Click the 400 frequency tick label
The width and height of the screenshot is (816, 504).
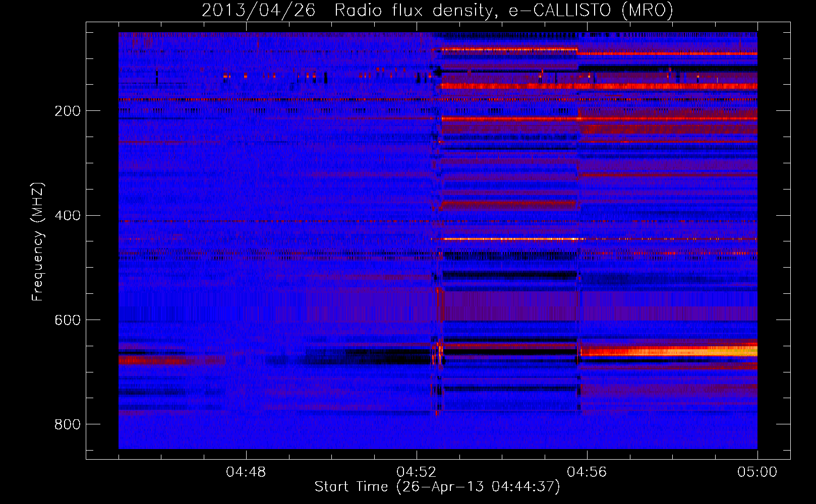coord(68,216)
